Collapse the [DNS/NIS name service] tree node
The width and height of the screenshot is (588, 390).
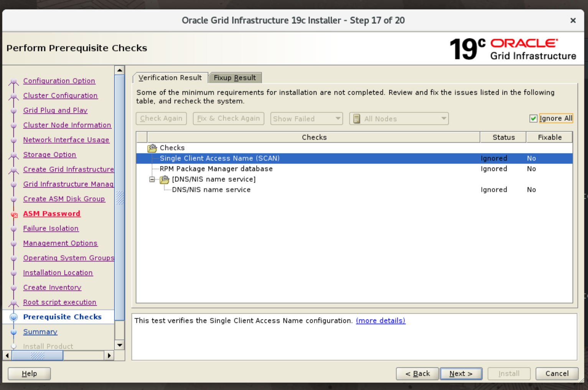(x=152, y=179)
